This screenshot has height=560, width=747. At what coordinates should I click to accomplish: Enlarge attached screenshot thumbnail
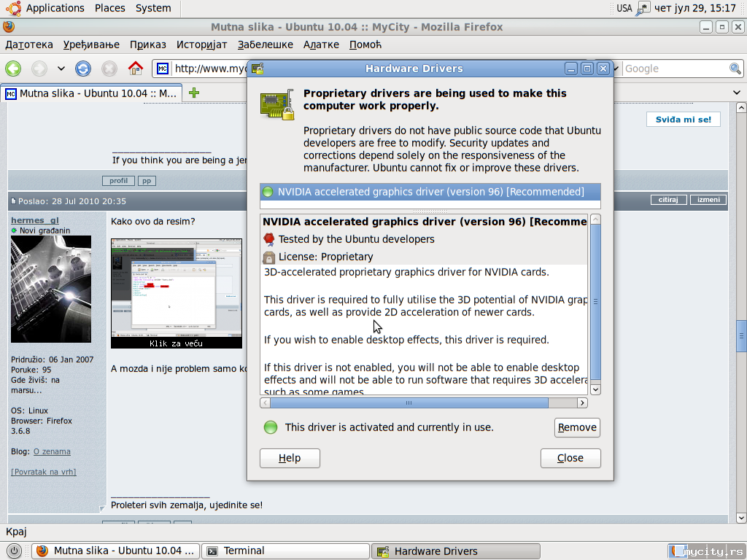click(x=177, y=293)
